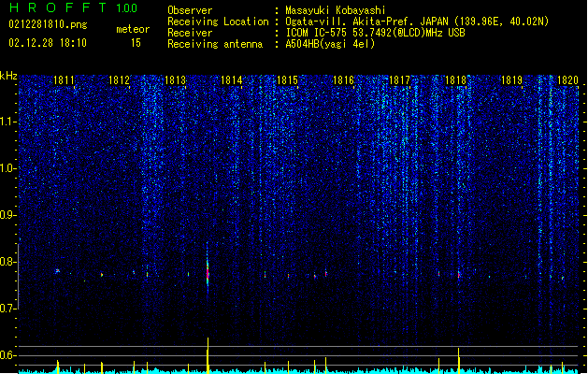Click the meteor label
588x374 pixels.
pos(133,29)
